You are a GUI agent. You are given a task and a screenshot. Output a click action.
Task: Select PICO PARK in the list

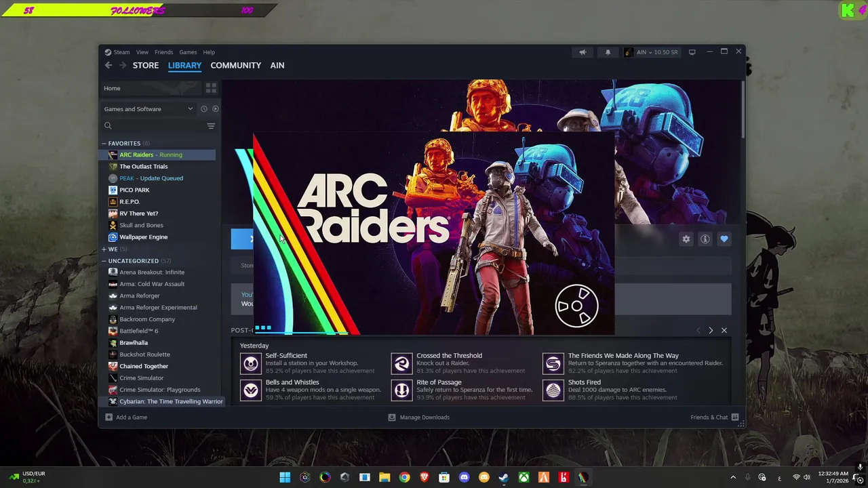tap(134, 190)
